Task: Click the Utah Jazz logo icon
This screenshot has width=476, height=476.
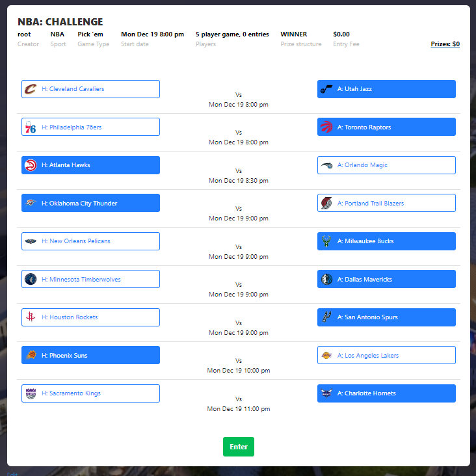Action: 326,89
